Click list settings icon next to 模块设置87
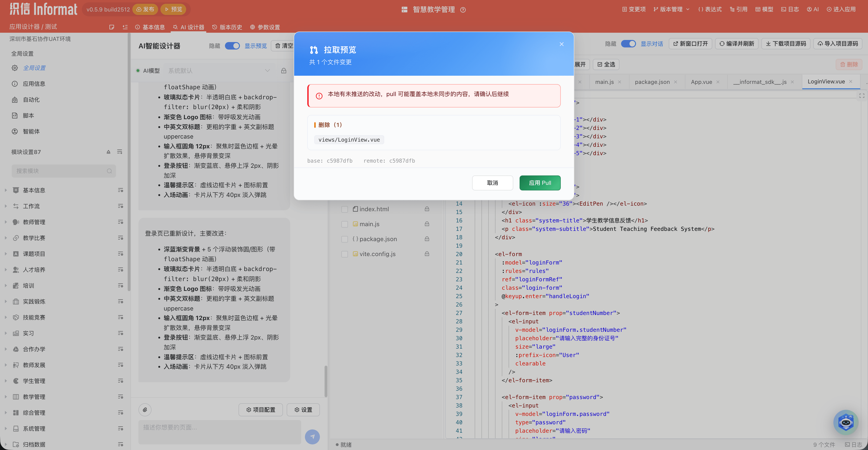This screenshot has width=868, height=450. pos(120,152)
